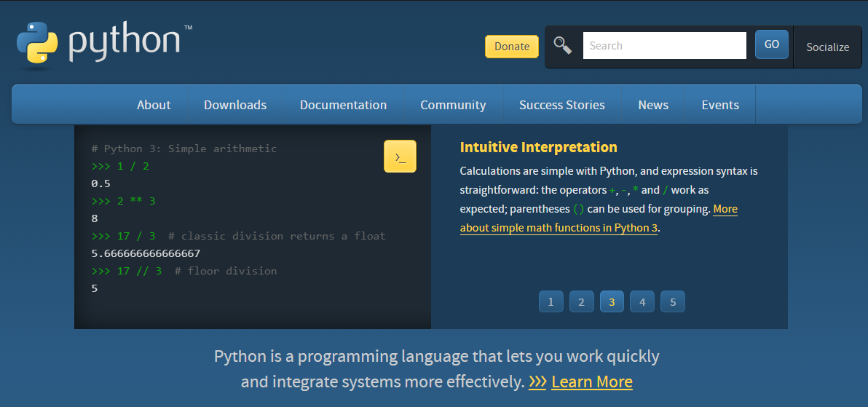The height and width of the screenshot is (407, 868).
Task: Click the '>>> 17 / 3' classic division line
Action: click(x=238, y=236)
